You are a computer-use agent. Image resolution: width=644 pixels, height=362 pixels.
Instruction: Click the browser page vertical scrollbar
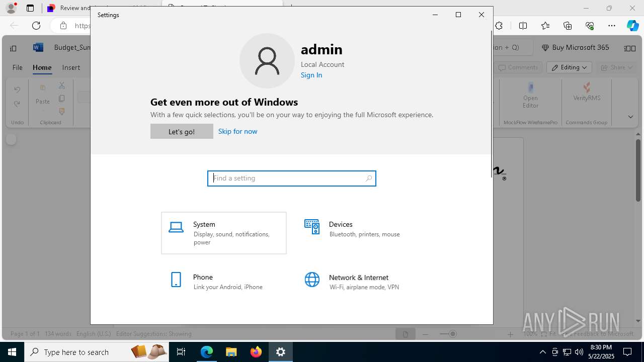[638, 169]
